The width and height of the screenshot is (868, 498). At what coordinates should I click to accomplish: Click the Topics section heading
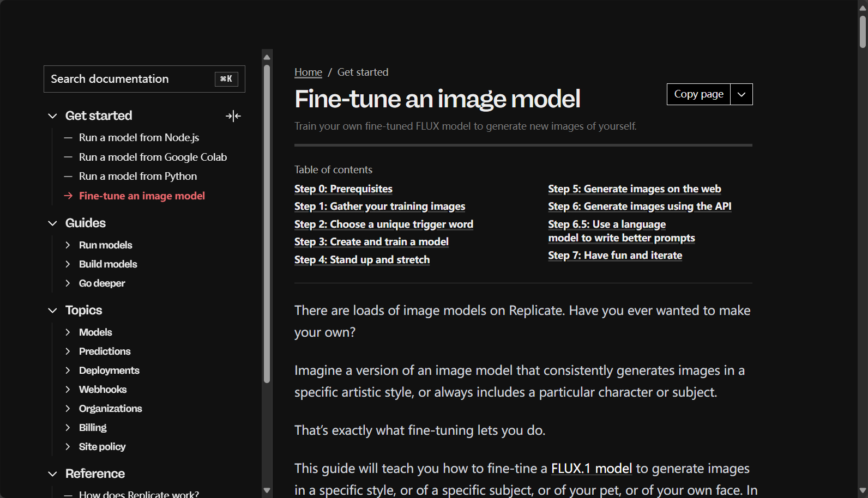coord(84,311)
